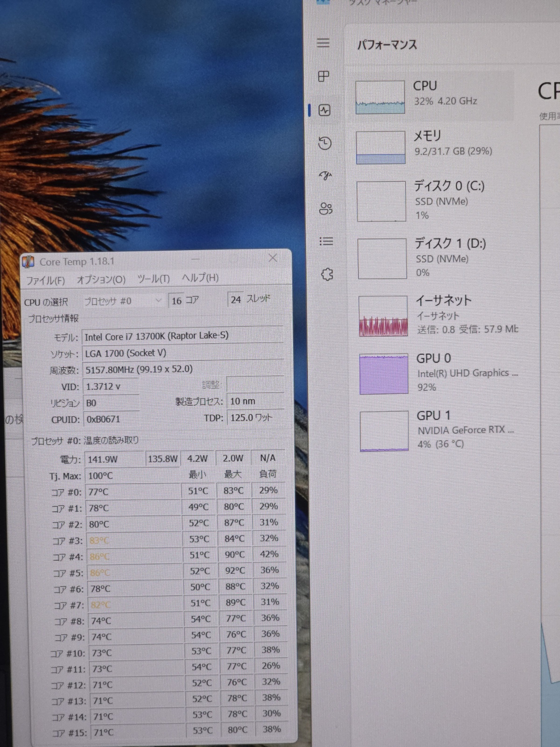This screenshot has height=747, width=560.
Task: Open the オプション(O) menu in Core Temp
Action: pos(101,279)
